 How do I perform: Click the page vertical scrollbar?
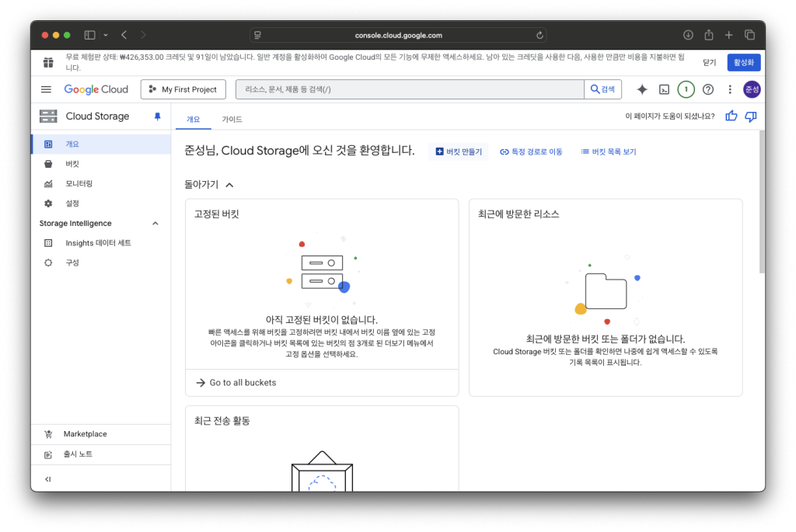(761, 202)
